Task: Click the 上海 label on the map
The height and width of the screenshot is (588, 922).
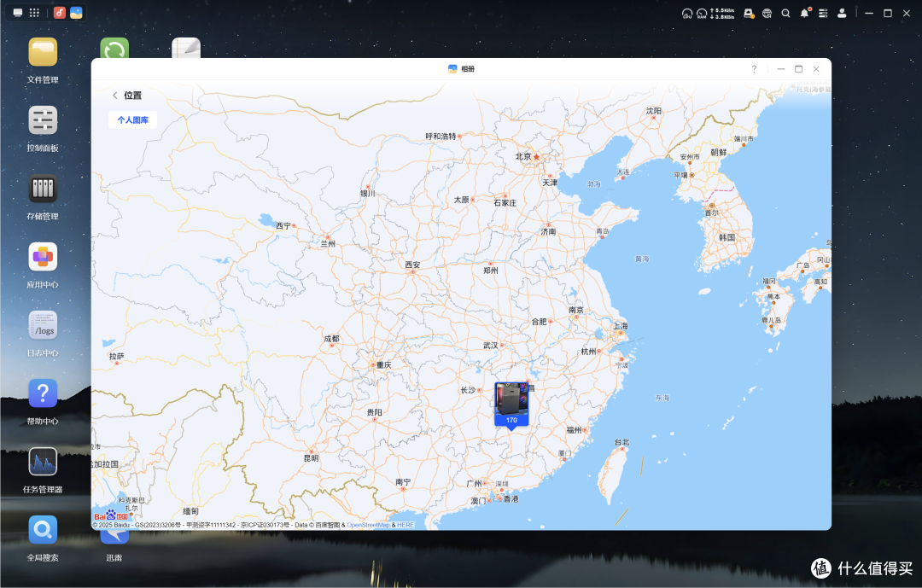Action: 621,326
